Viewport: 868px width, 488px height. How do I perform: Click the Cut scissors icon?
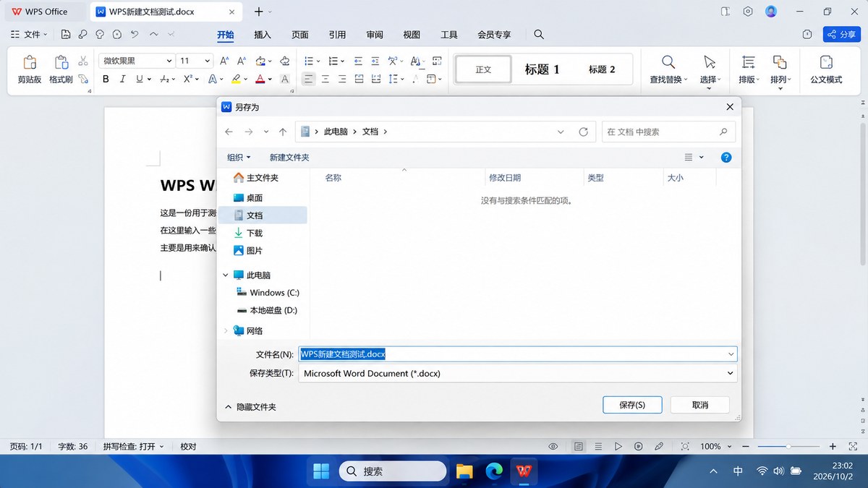coord(83,61)
